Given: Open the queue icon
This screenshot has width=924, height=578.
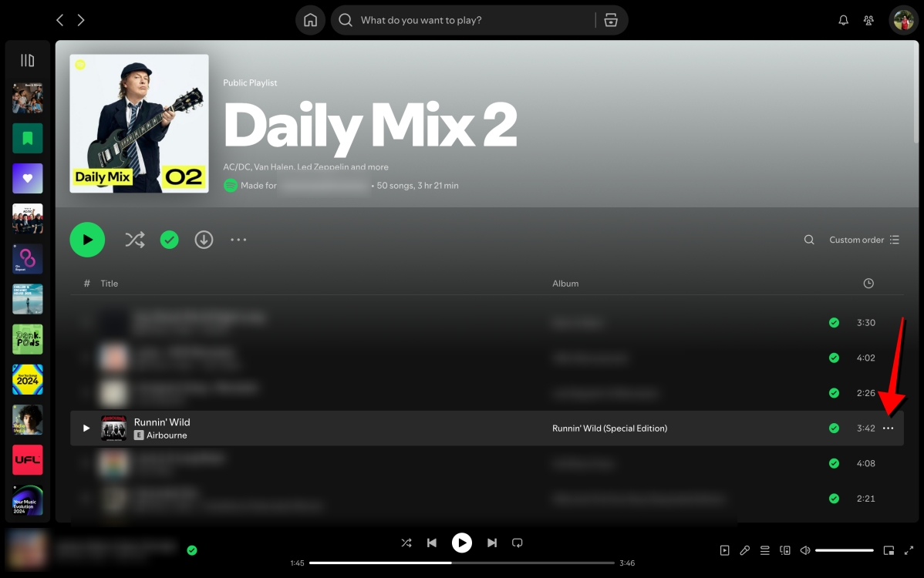Looking at the screenshot, I should tap(764, 550).
